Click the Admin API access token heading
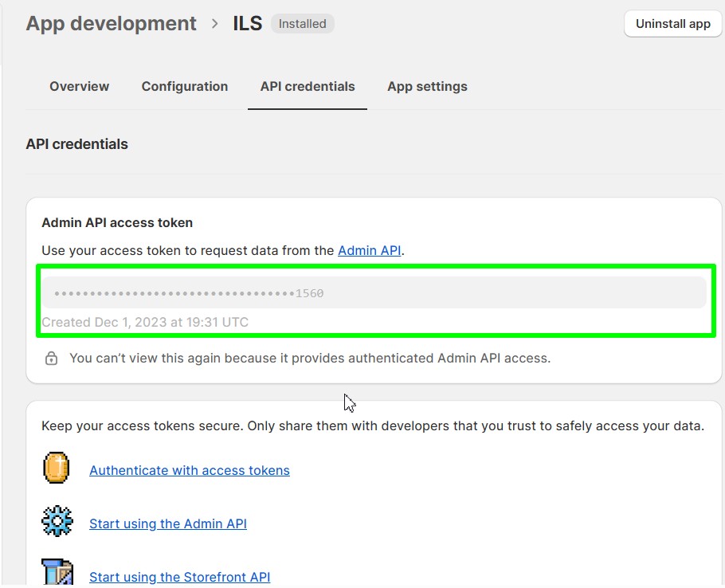725x588 pixels. pyautogui.click(x=117, y=223)
